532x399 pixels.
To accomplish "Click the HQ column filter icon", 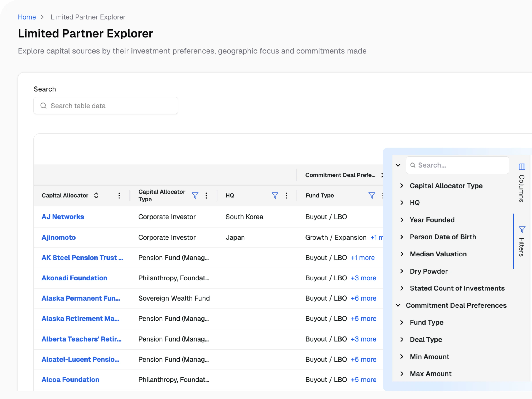I will coord(275,196).
